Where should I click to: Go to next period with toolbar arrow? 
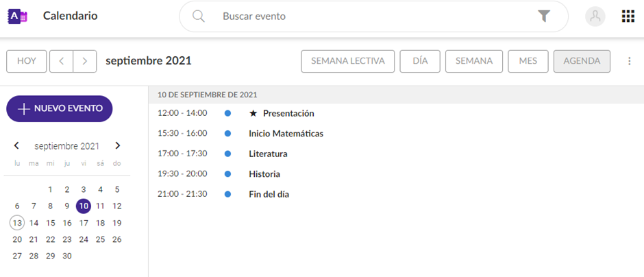point(84,61)
